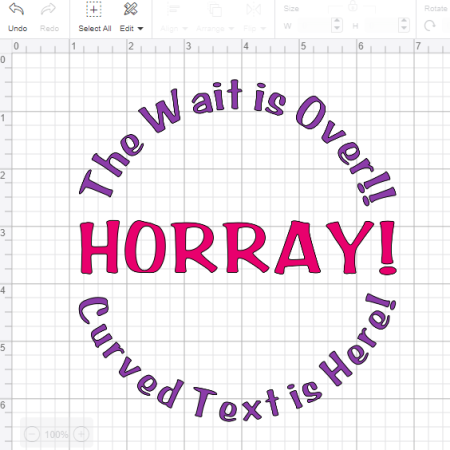Click the width stepper arrows
This screenshot has width=450, height=450.
click(x=337, y=25)
